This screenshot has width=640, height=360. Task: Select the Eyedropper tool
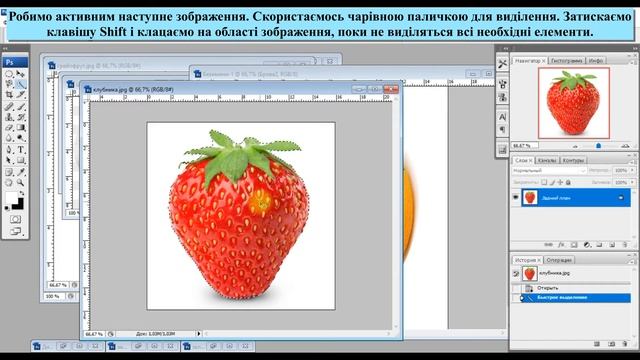click(x=21, y=172)
